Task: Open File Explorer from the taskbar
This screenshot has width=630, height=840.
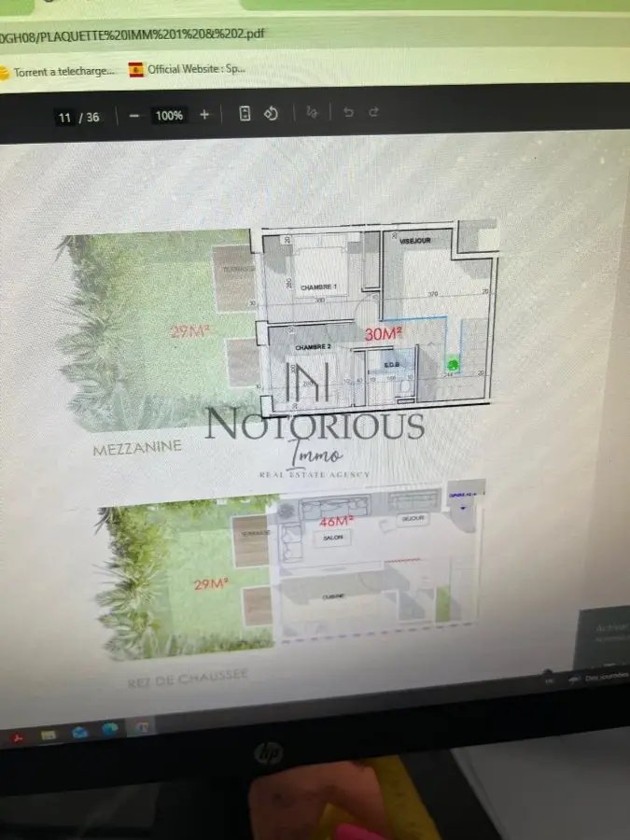Action: click(49, 735)
